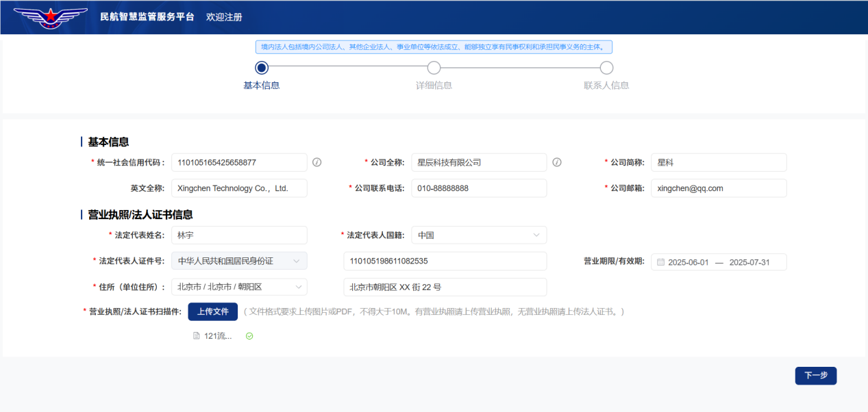Screen dimensions: 868x412
Task: Select the 详细信息 step circle
Action: [434, 68]
